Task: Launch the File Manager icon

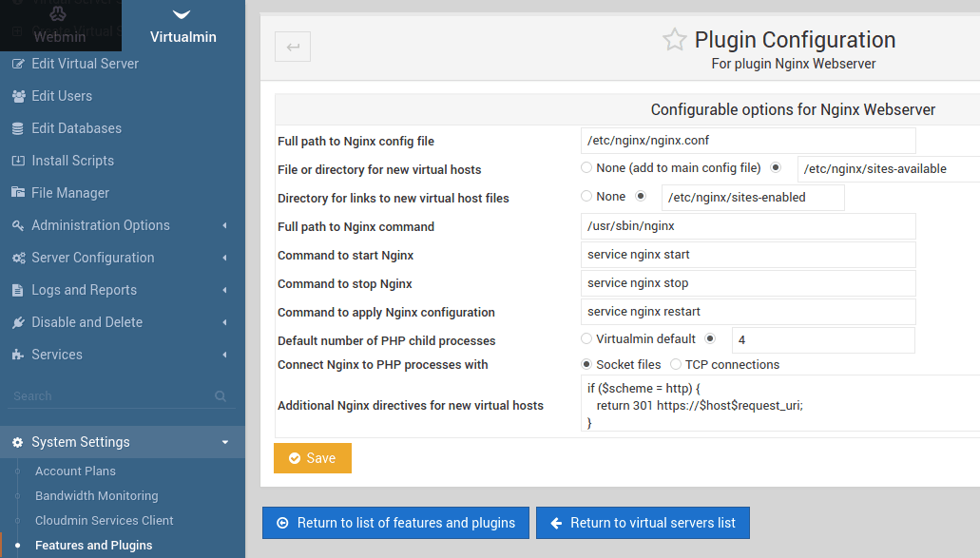Action: [16, 192]
